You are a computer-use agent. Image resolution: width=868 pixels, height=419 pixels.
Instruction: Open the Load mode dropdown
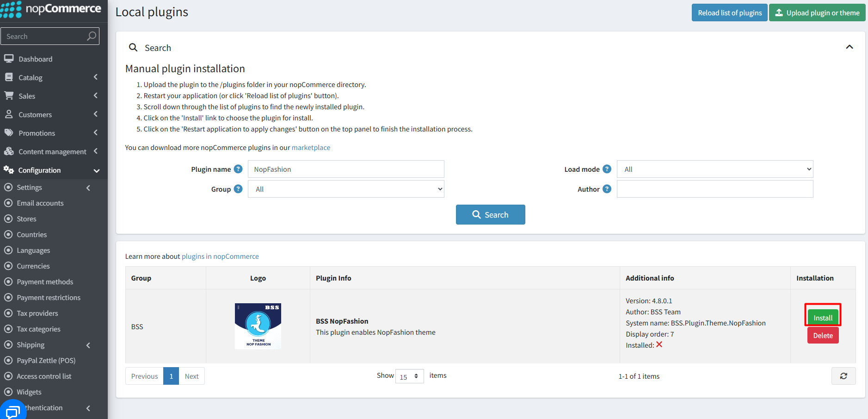[715, 169]
